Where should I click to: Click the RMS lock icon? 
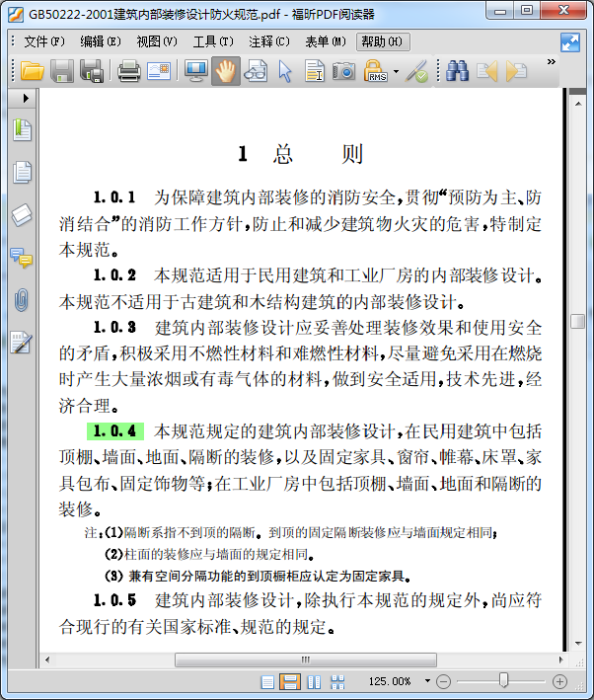tap(375, 71)
